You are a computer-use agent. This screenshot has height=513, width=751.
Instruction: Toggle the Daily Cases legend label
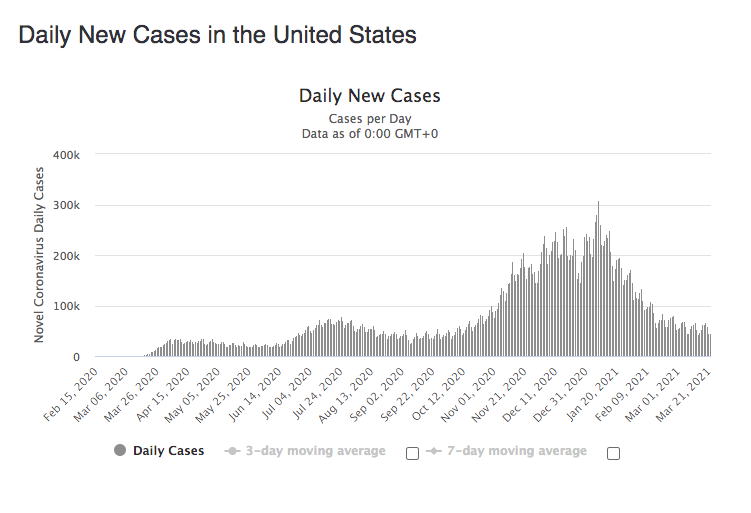coord(168,451)
